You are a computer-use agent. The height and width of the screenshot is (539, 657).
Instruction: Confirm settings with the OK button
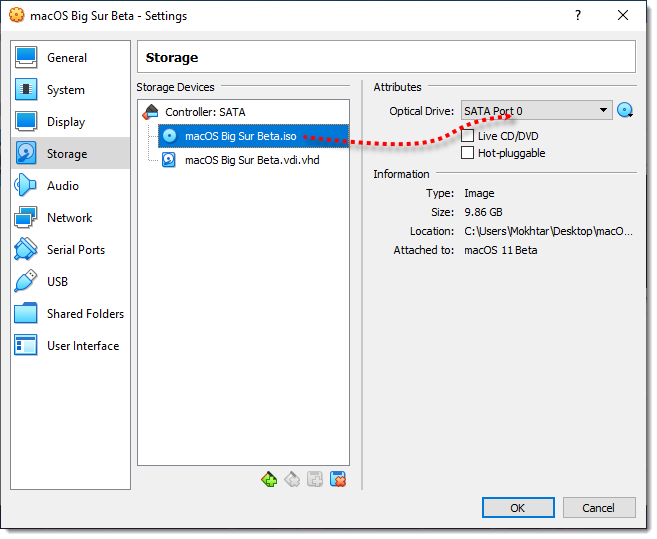point(518,508)
